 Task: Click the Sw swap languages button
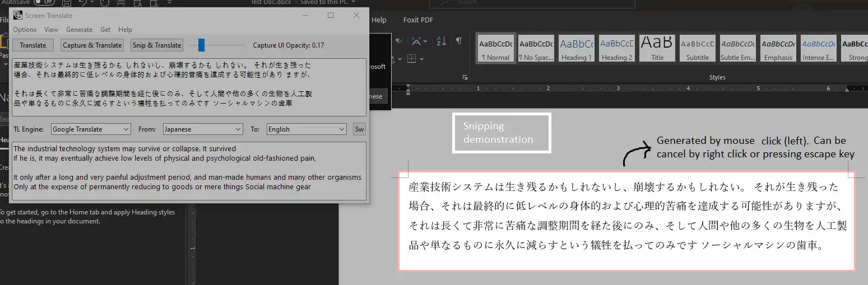click(359, 129)
